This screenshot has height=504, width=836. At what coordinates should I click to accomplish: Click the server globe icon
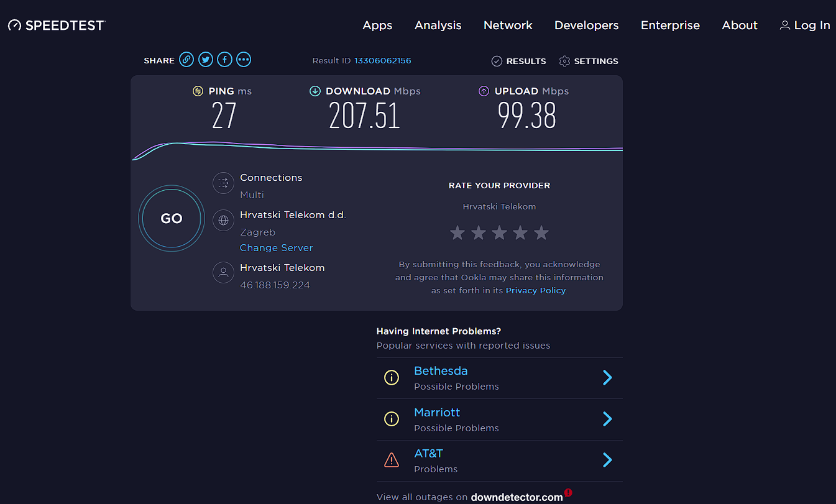[x=223, y=221]
